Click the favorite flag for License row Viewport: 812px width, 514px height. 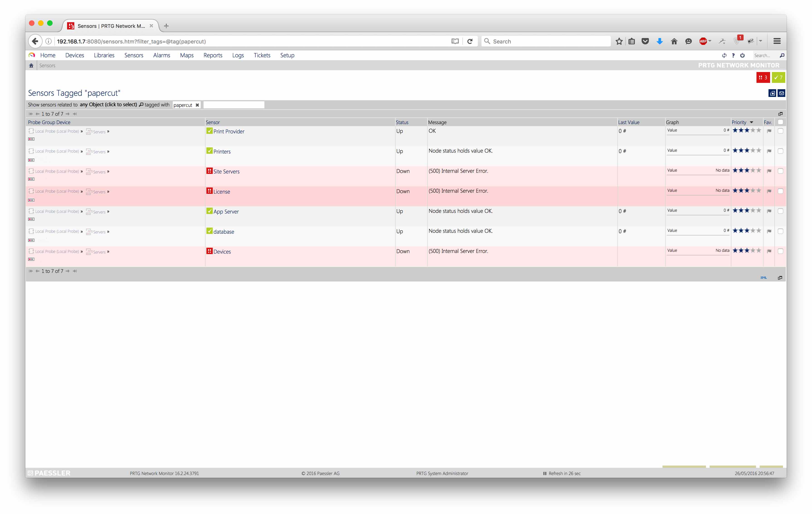click(769, 191)
